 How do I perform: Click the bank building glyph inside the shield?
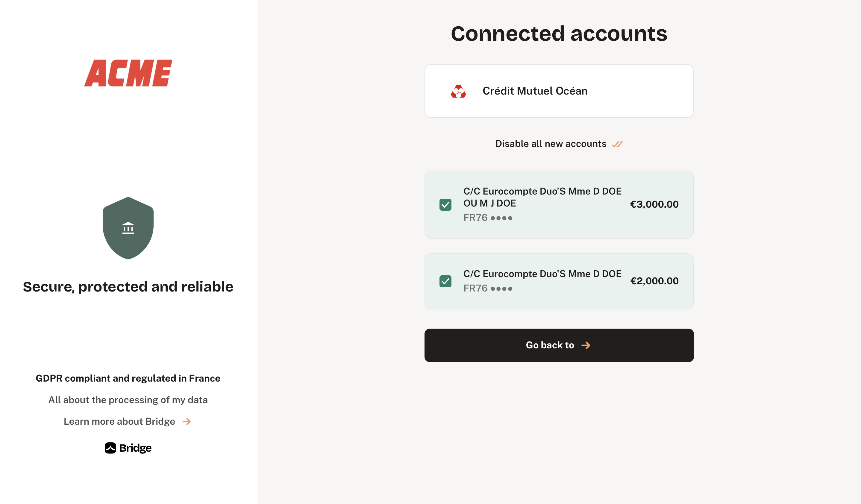(128, 228)
